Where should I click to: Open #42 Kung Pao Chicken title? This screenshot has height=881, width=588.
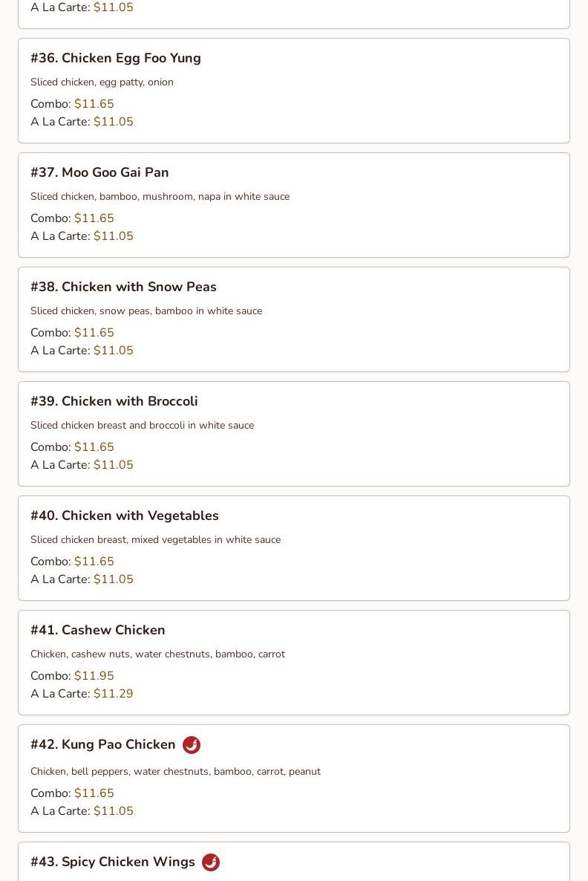tap(103, 744)
